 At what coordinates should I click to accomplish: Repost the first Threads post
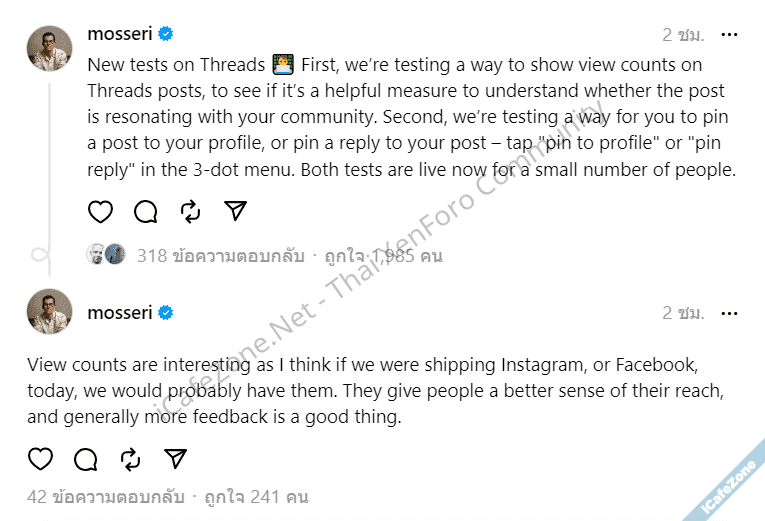click(190, 211)
